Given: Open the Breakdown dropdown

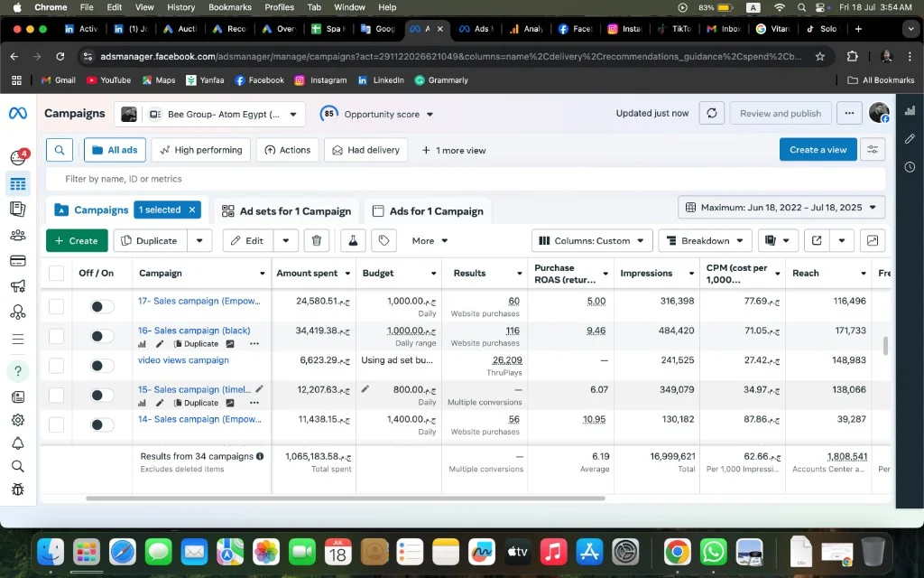Looking at the screenshot, I should 705,240.
